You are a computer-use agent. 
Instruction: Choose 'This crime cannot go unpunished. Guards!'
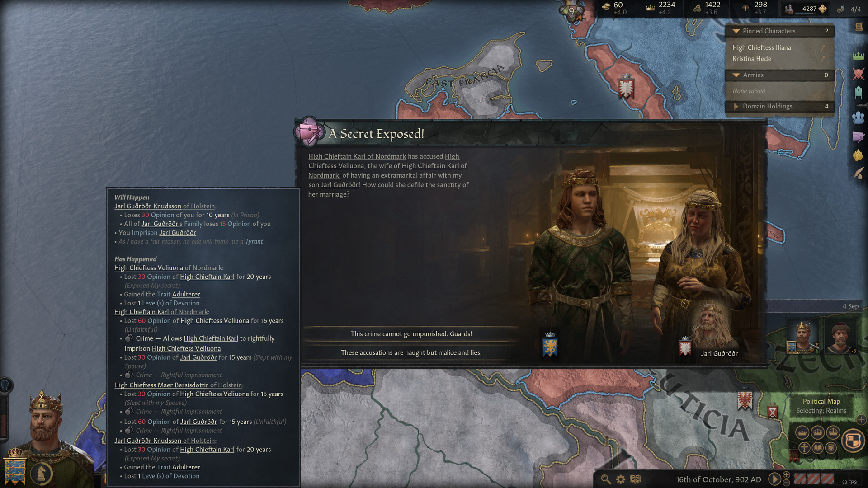pos(411,334)
